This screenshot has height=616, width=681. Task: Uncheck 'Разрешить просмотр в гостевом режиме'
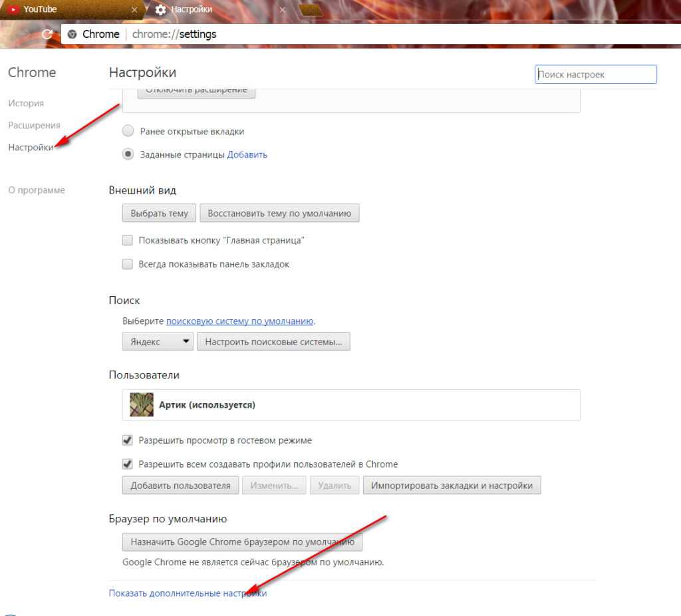click(128, 440)
